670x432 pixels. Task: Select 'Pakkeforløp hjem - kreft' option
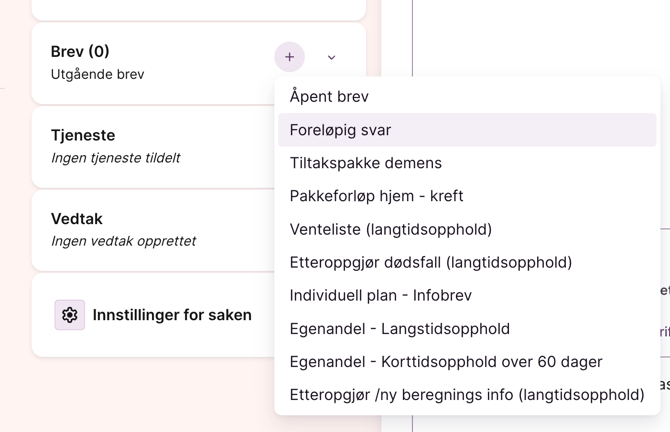point(376,196)
